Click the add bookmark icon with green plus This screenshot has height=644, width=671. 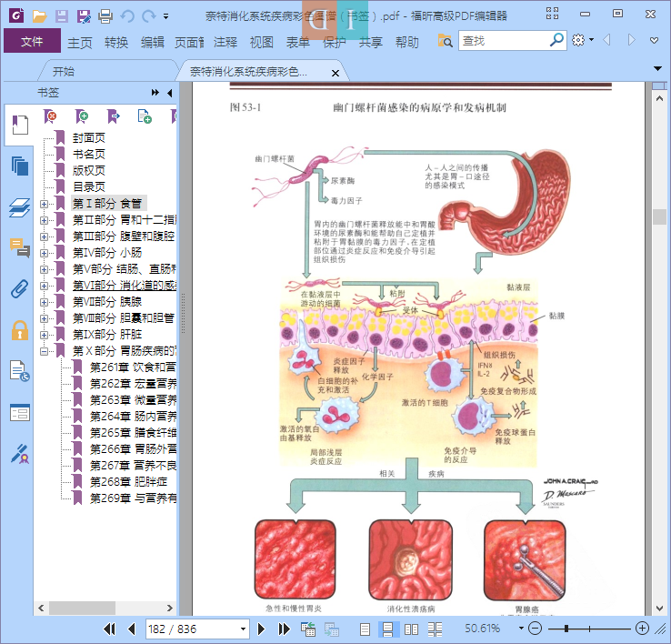click(81, 116)
